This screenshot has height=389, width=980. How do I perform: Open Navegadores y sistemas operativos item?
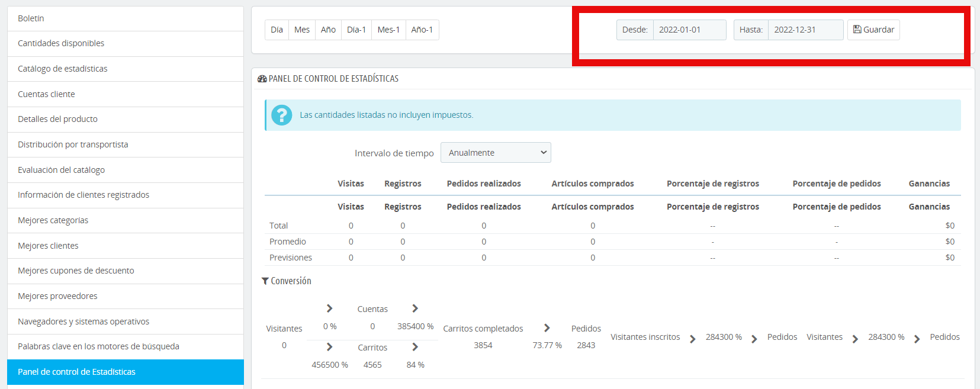(x=126, y=322)
